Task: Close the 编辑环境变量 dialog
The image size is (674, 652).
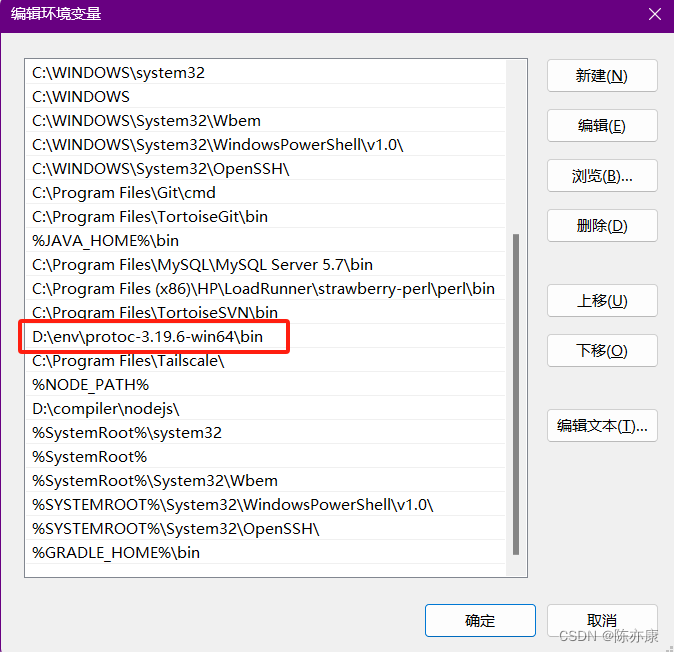Action: tap(655, 14)
